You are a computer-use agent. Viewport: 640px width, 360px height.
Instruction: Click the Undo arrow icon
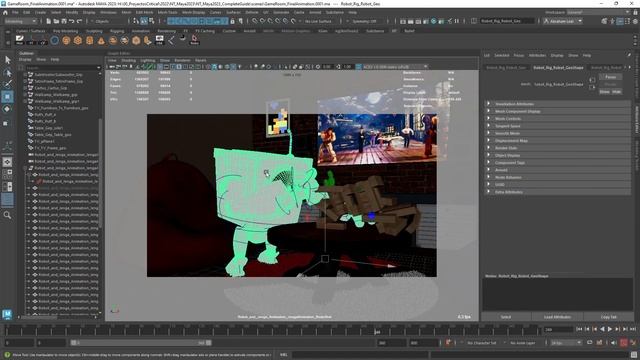[71, 21]
